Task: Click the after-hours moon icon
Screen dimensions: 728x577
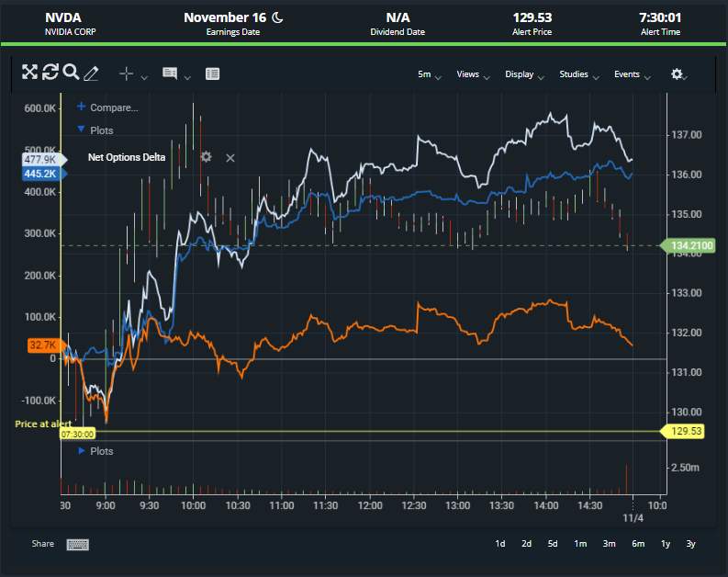Action: [x=277, y=17]
